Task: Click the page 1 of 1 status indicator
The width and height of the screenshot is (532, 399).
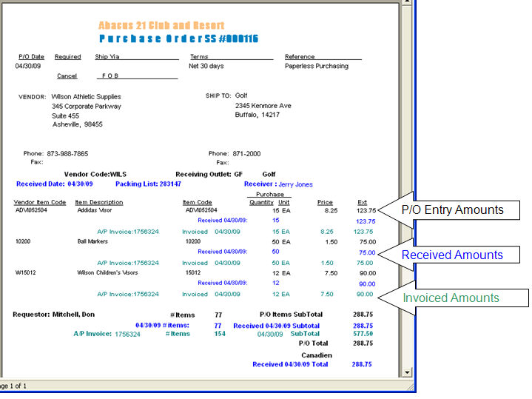Action: (x=13, y=386)
